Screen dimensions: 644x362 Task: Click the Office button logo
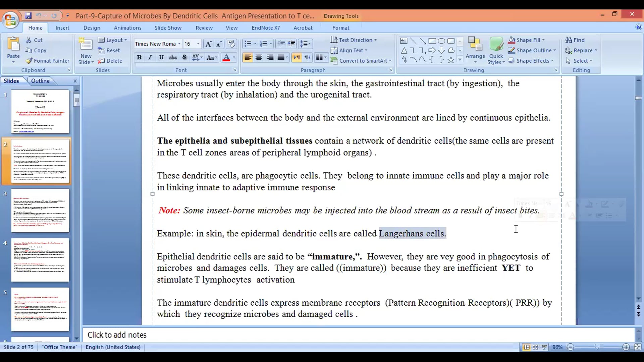(10, 20)
